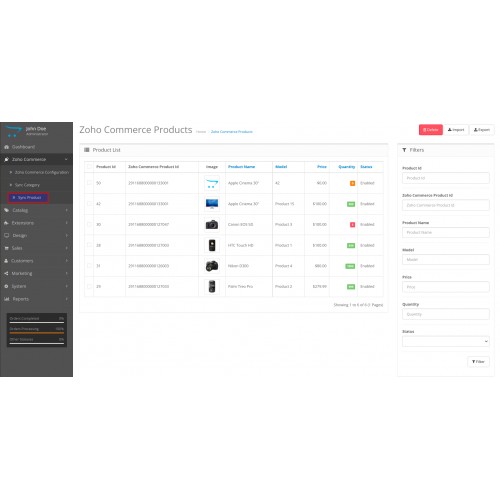Screen dimensions: 500x500
Task: Focus the Product Id filter field
Action: tap(446, 178)
